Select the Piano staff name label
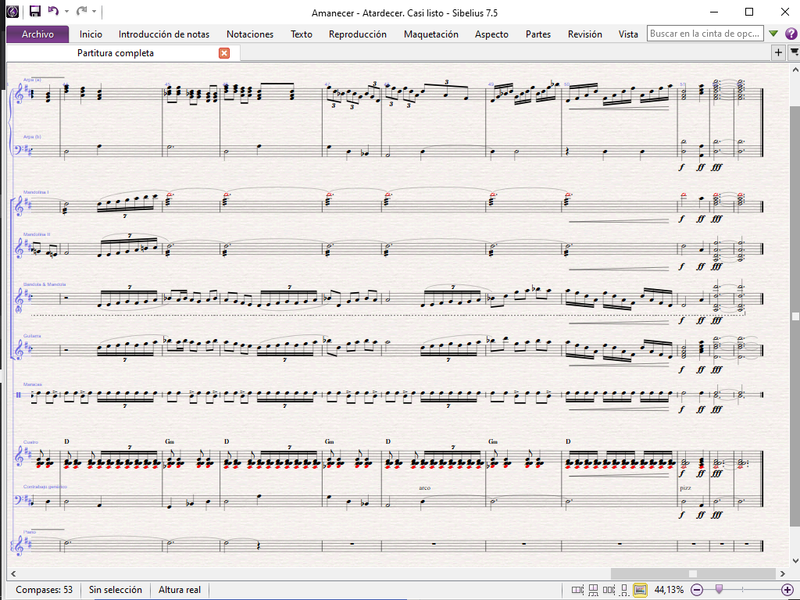The height and width of the screenshot is (600, 800). (30, 532)
